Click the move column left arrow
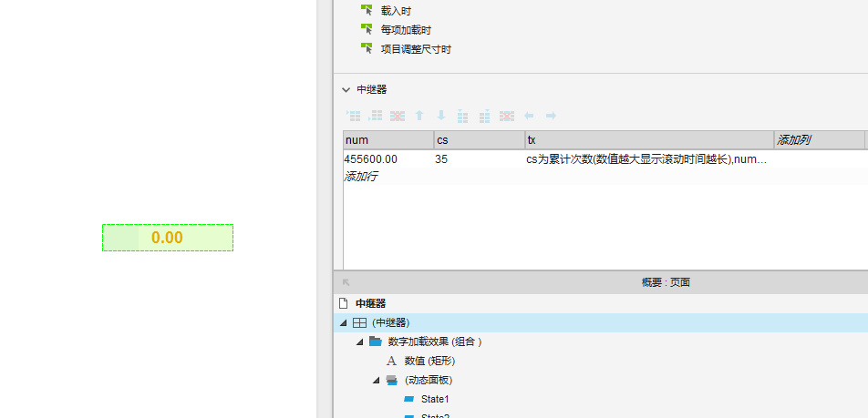Image resolution: width=868 pixels, height=418 pixels. pyautogui.click(x=529, y=116)
